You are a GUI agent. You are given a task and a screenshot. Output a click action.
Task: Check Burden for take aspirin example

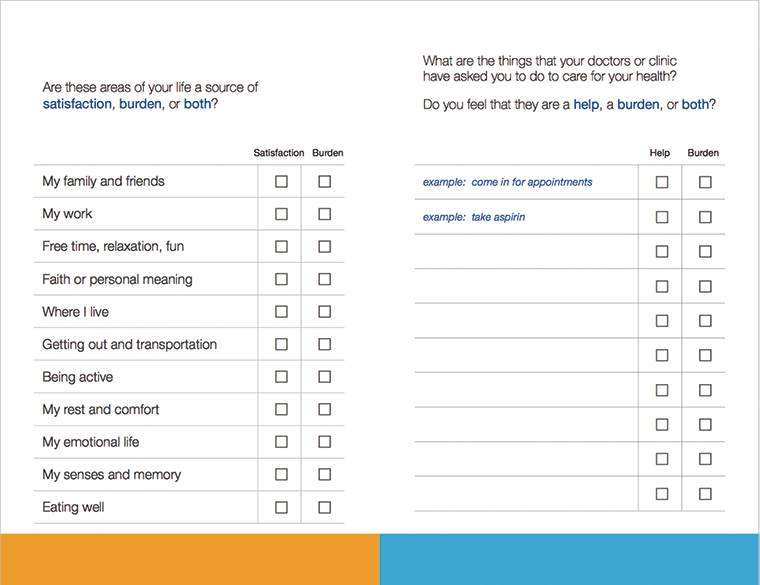705,217
